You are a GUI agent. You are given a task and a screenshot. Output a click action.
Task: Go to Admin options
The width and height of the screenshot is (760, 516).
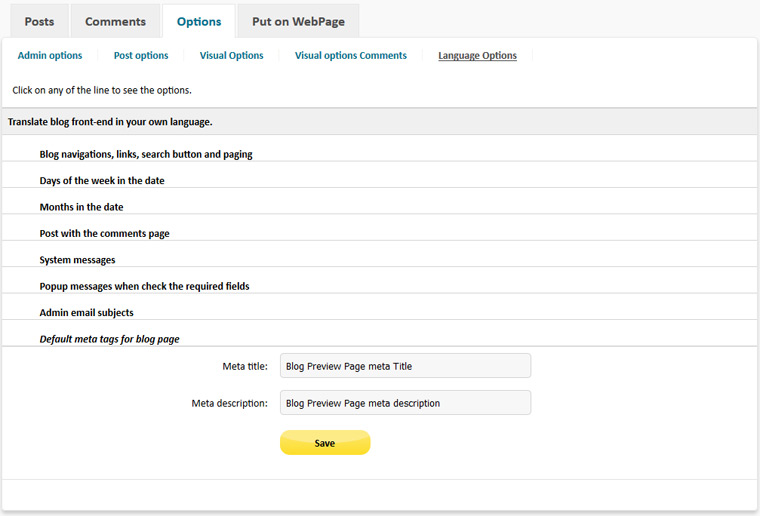coord(50,55)
